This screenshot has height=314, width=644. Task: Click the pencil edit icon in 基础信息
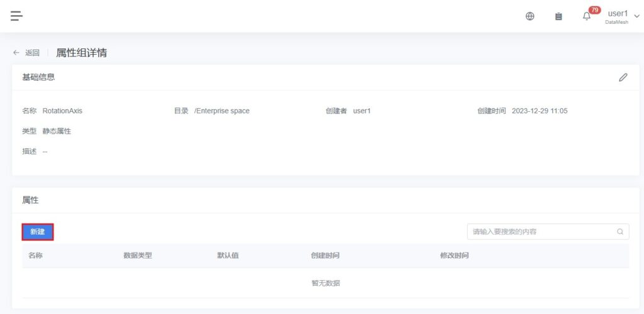point(623,77)
